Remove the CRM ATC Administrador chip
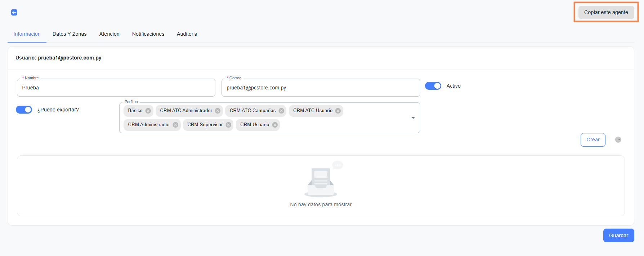Screen dimensions: 644x256 [x=218, y=111]
